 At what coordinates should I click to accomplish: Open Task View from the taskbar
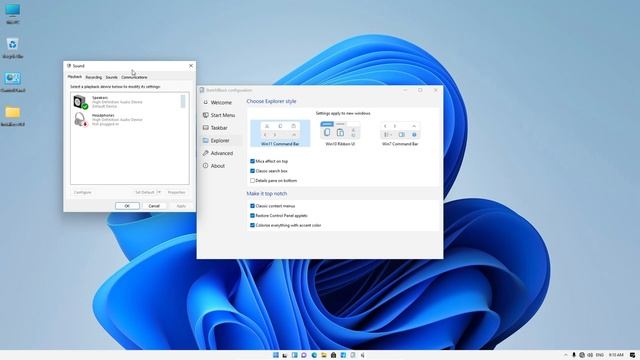285,355
